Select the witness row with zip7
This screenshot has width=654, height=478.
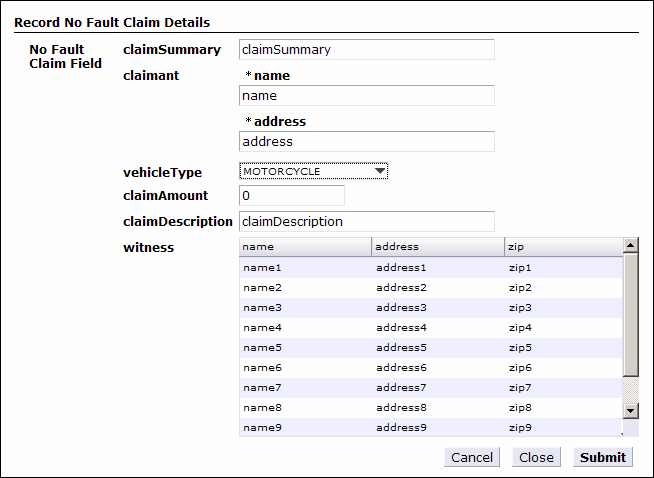tap(431, 388)
